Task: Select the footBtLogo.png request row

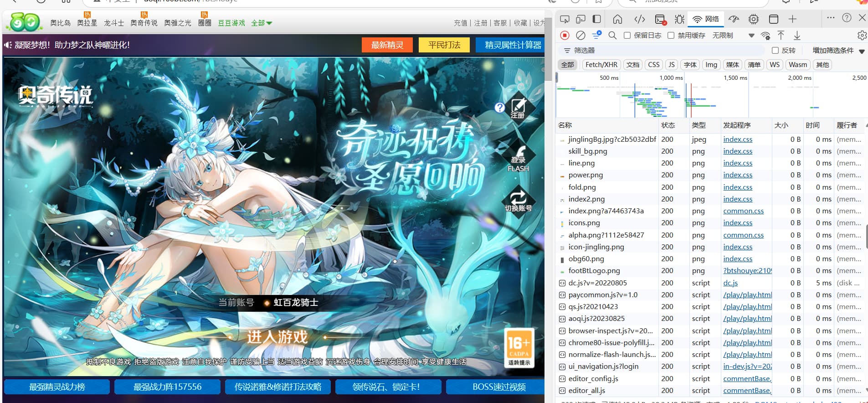Action: (711, 270)
